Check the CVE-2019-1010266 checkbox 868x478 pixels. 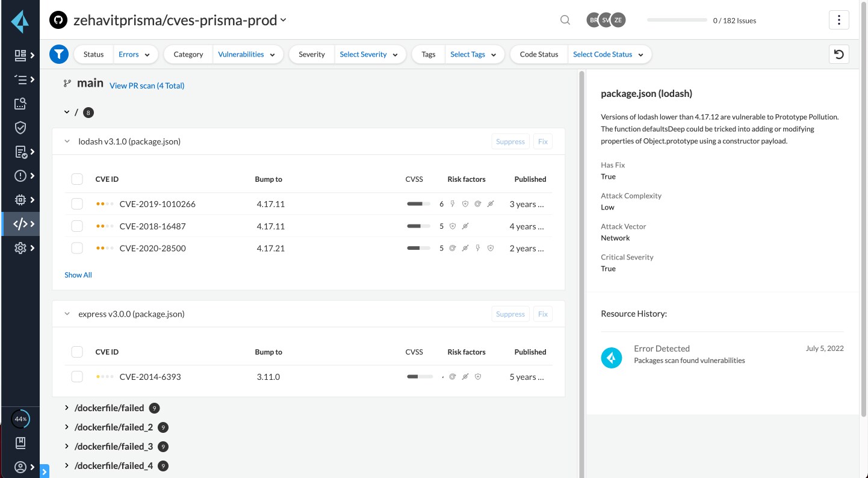77,204
